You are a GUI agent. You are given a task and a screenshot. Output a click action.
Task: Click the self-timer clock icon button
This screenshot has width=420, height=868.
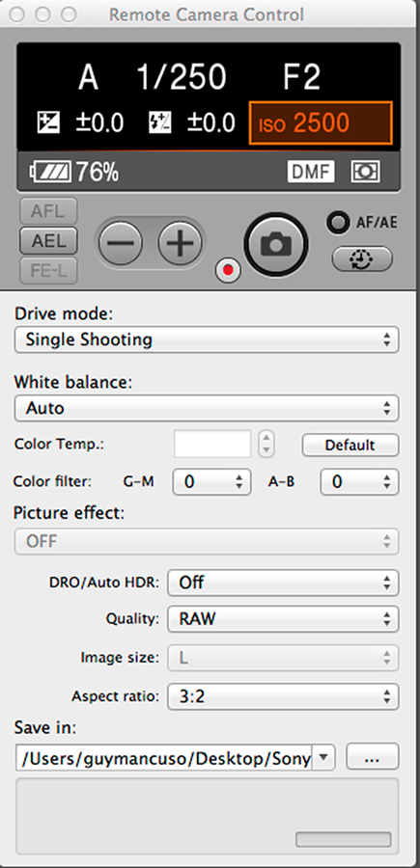(362, 258)
